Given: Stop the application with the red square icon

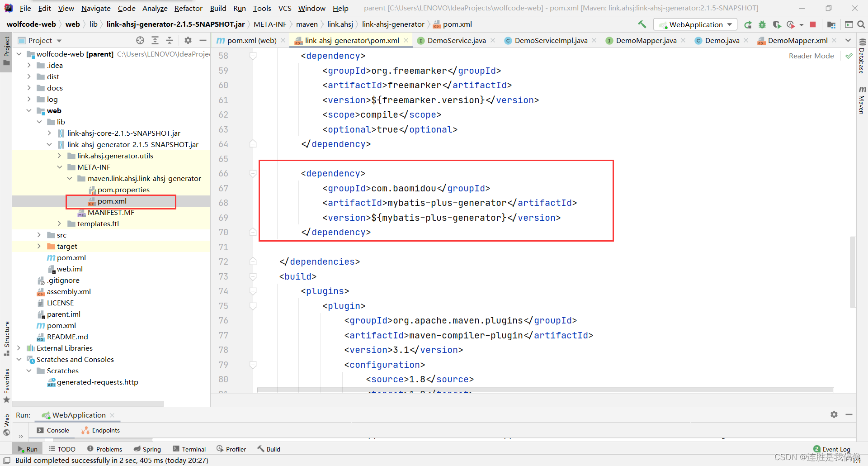Looking at the screenshot, I should point(812,24).
